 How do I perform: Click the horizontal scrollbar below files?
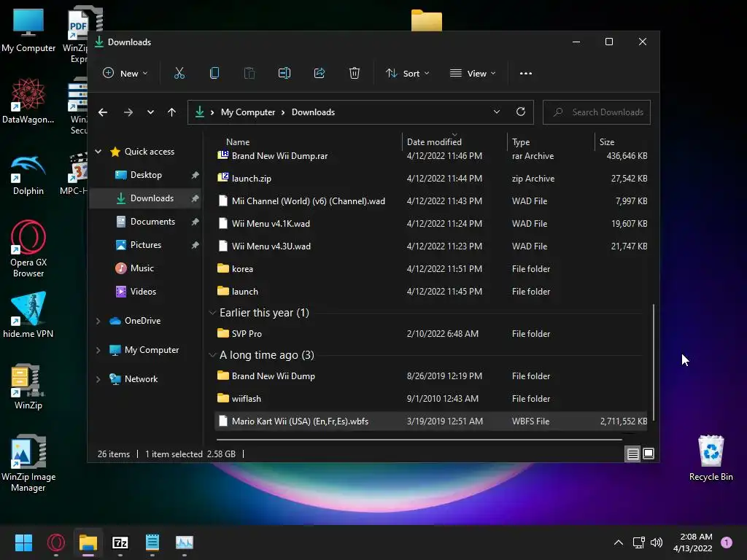pyautogui.click(x=419, y=439)
